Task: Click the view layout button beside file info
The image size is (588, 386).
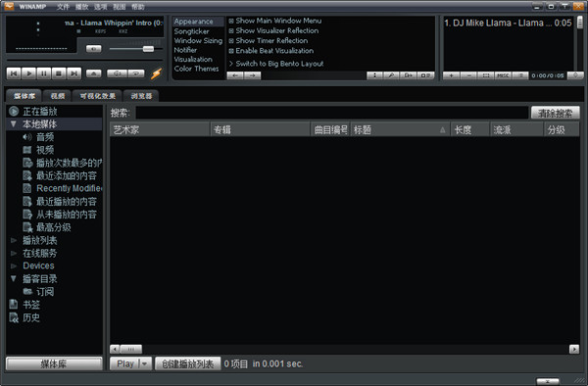Action: click(x=425, y=75)
